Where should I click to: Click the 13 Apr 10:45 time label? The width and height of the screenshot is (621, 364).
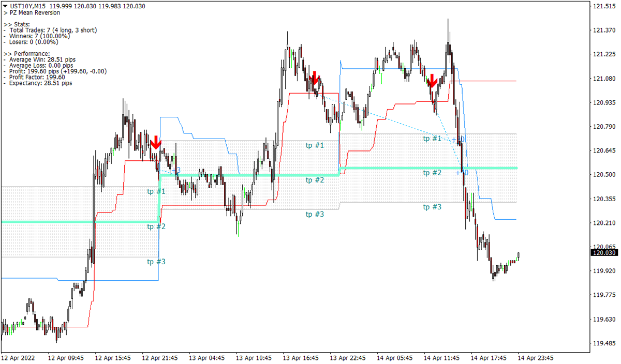tap(254, 358)
